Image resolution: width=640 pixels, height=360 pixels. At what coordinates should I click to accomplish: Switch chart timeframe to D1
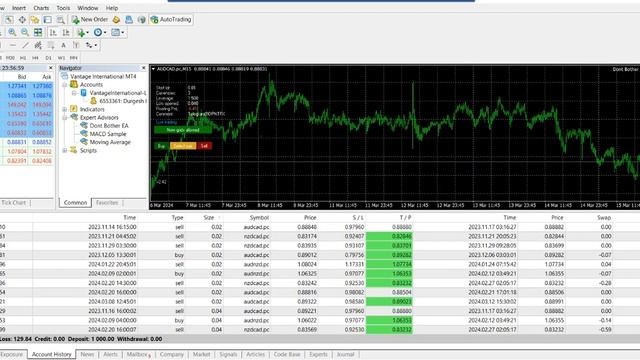point(48,58)
